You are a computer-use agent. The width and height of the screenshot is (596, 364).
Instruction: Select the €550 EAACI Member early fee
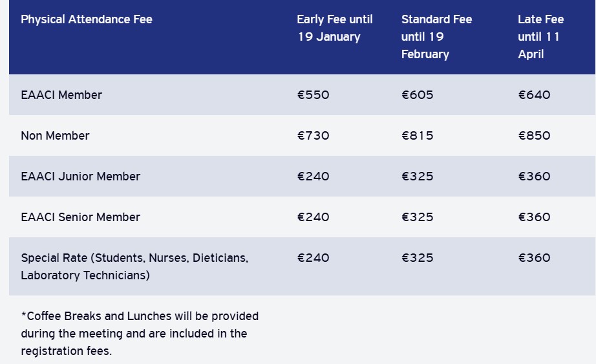pyautogui.click(x=314, y=95)
